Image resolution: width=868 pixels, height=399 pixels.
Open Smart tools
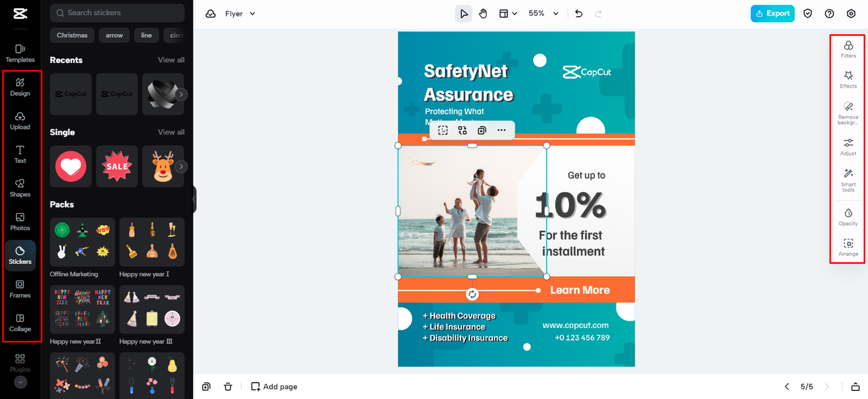848,180
